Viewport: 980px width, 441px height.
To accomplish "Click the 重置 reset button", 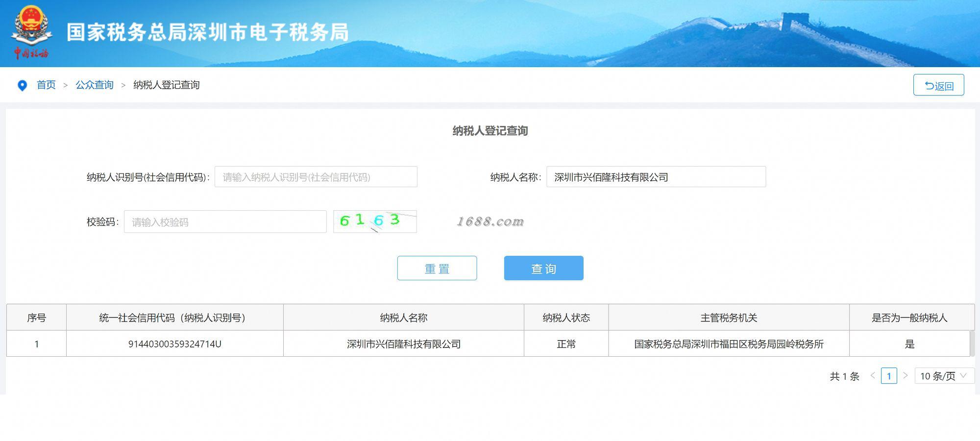I will click(437, 268).
